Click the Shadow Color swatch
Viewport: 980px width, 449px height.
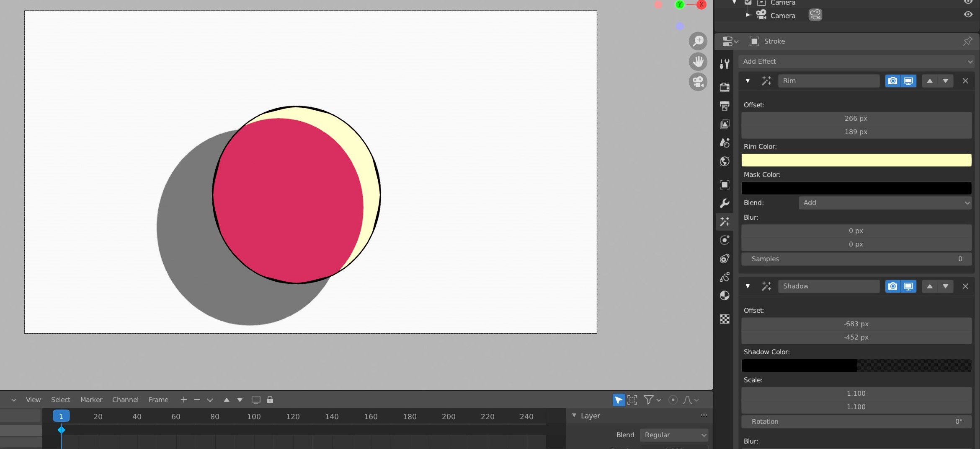(x=856, y=366)
